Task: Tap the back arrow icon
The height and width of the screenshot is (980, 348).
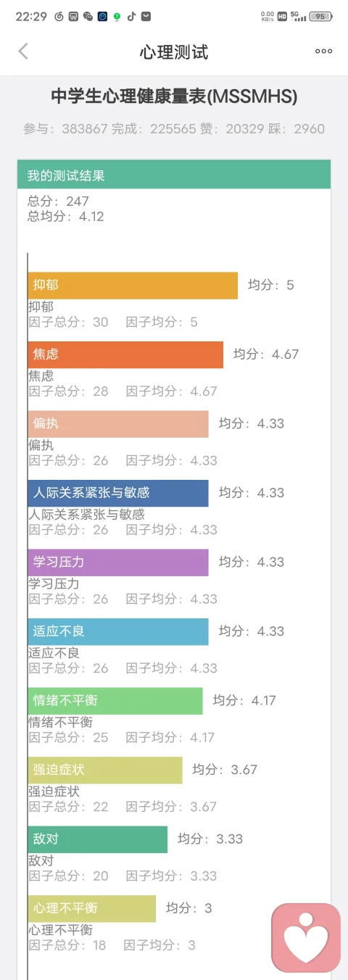Action: [x=23, y=51]
